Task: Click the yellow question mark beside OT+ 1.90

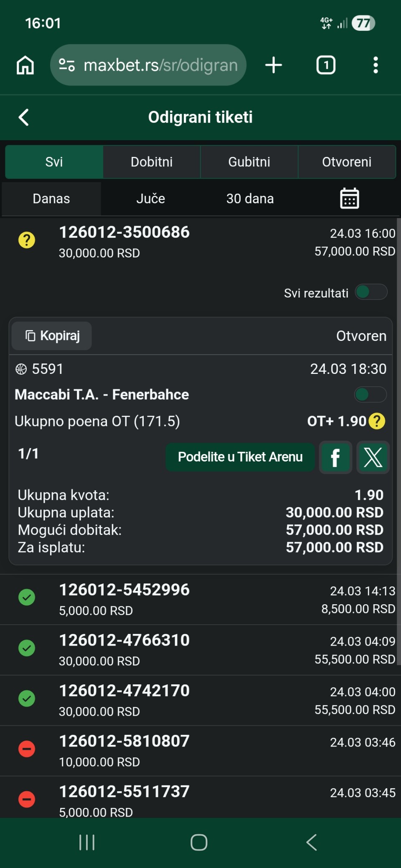Action: [377, 421]
